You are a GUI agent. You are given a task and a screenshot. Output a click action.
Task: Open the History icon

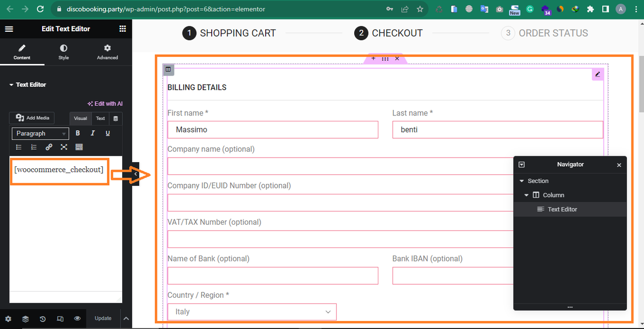43,318
